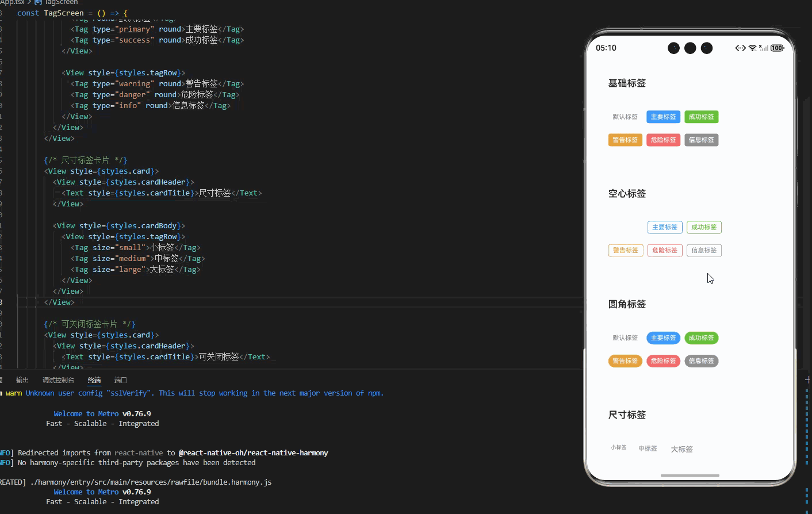Tap the outlined red 危险标签 under 空心标签
Viewport: 812px width, 514px height.
click(x=665, y=250)
